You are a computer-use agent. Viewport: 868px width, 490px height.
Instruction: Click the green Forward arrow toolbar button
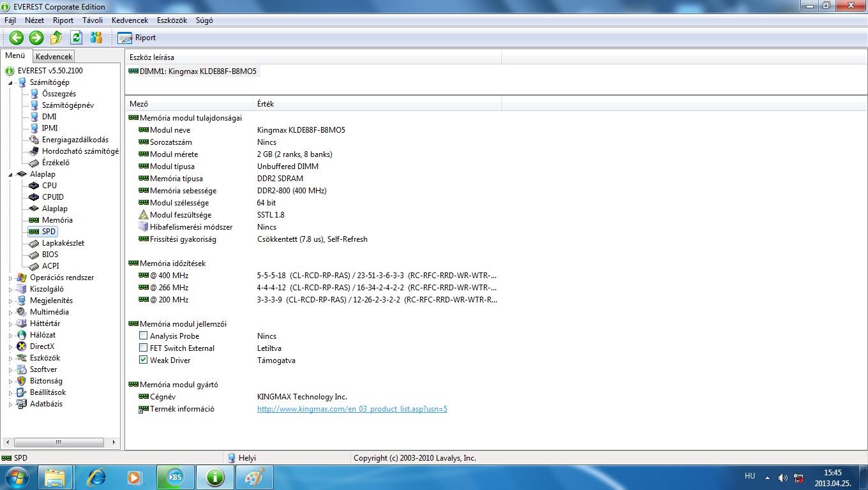pyautogui.click(x=36, y=38)
